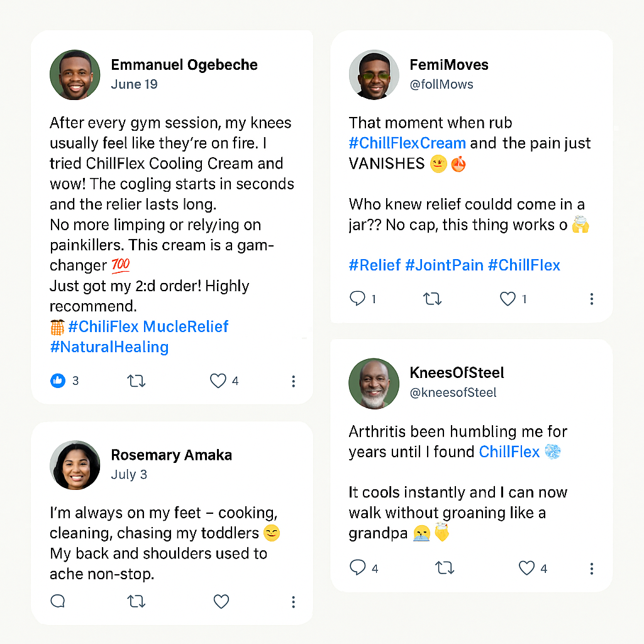Click the blue thumbs-up on Emmanuel's post
Screen dimensions: 644x644
[x=58, y=380]
